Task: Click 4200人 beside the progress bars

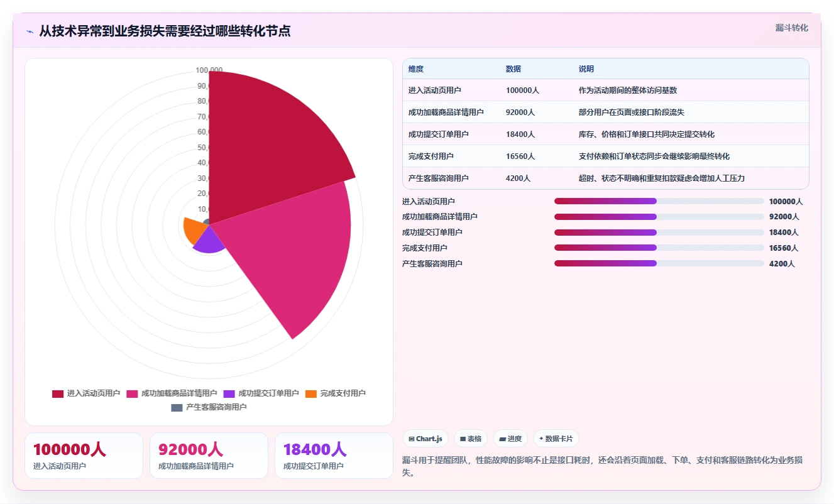Action: [x=781, y=264]
